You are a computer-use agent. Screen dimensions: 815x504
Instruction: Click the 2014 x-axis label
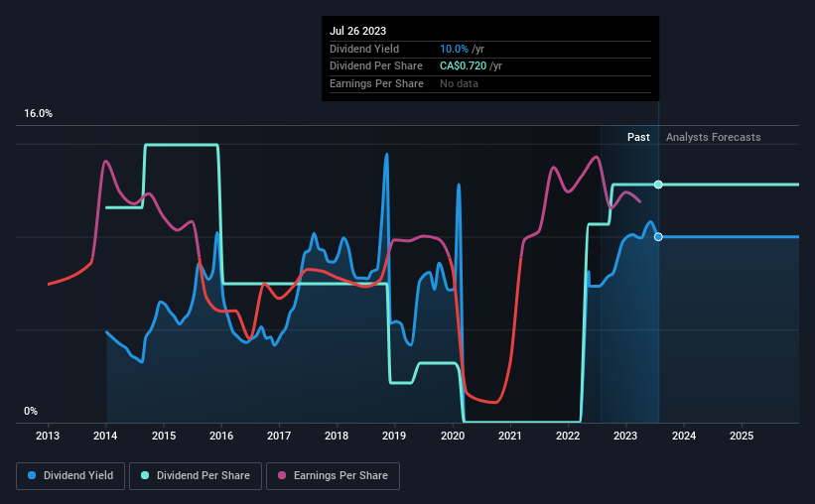[x=105, y=436]
